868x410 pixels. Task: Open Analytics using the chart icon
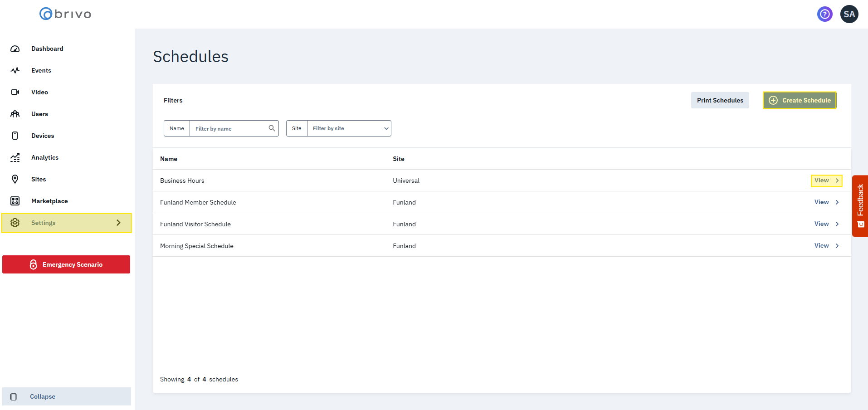(15, 157)
